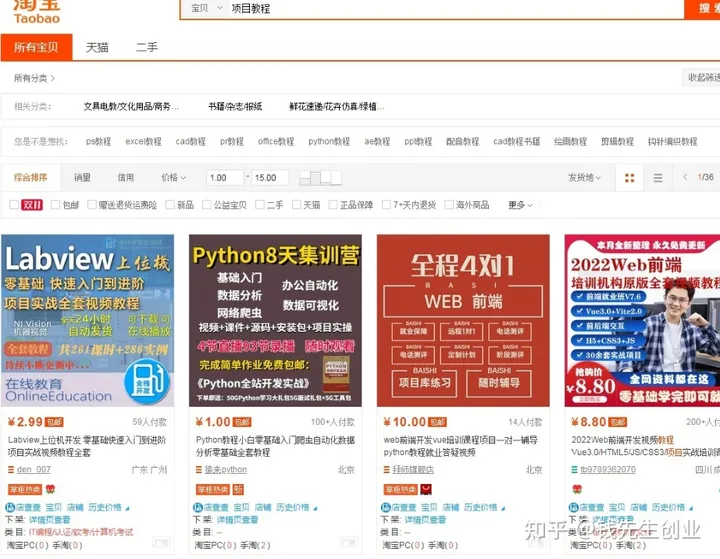Click the 双11 badge filter
The width and height of the screenshot is (720, 559).
(x=32, y=204)
